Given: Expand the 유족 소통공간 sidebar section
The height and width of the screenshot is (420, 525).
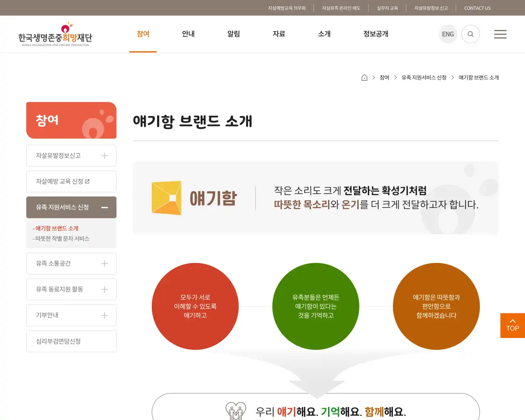Looking at the screenshot, I should click(71, 263).
